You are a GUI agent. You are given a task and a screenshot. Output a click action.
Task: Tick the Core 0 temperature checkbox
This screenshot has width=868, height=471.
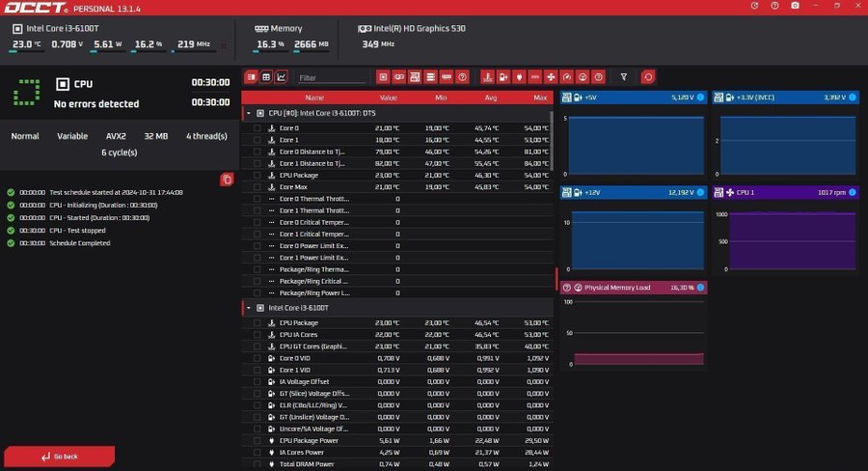(x=257, y=128)
